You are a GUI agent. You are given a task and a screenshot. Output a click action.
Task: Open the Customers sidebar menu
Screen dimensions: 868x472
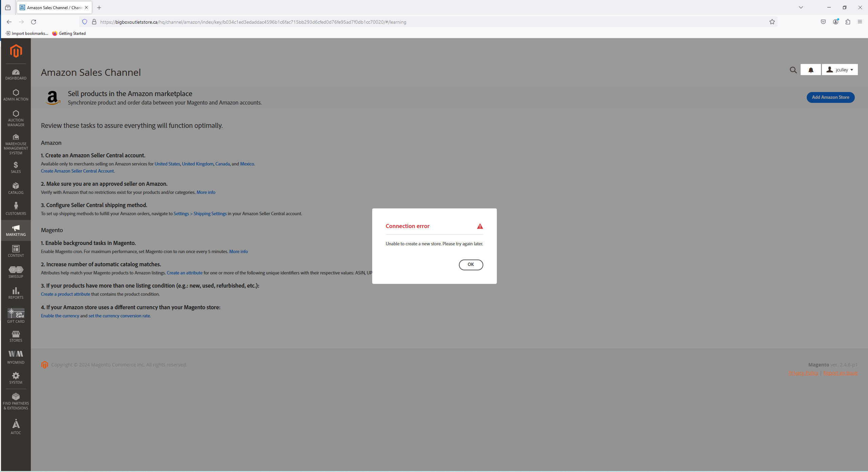[x=16, y=209]
